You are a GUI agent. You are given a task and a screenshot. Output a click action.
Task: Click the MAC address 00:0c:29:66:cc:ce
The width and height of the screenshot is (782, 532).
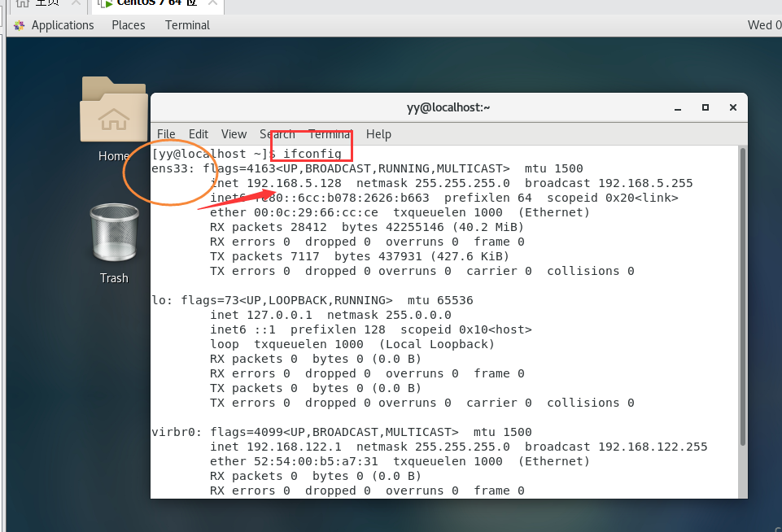coord(316,213)
